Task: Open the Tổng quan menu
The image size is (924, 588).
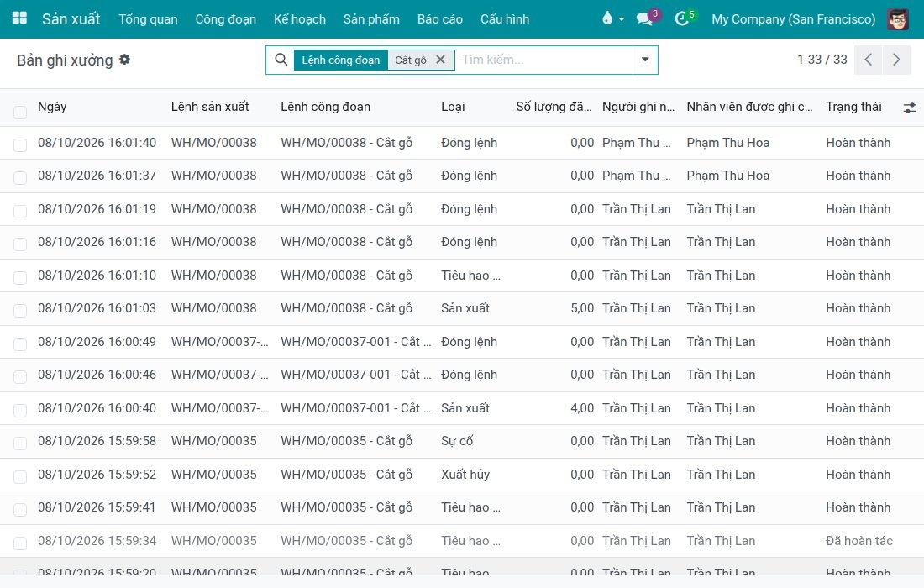Action: click(x=148, y=18)
